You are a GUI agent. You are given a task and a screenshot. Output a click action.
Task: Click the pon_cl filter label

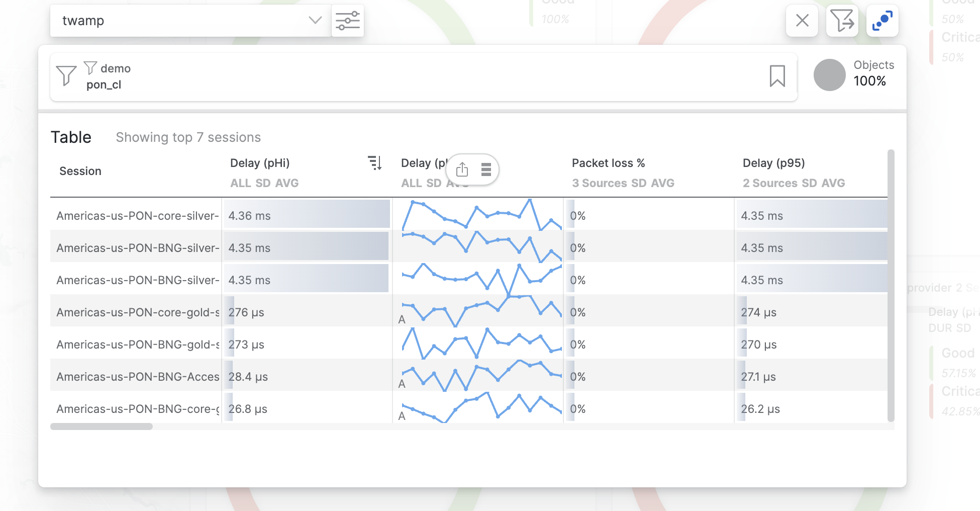[x=104, y=84]
